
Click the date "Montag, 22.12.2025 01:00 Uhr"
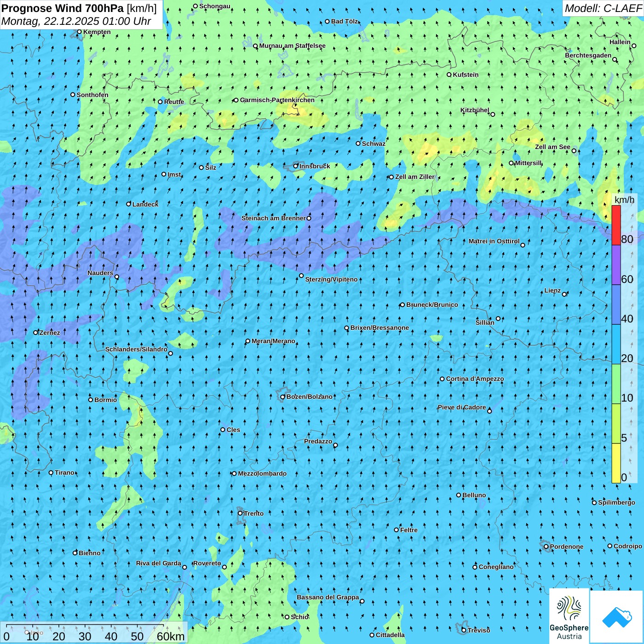tap(76, 21)
